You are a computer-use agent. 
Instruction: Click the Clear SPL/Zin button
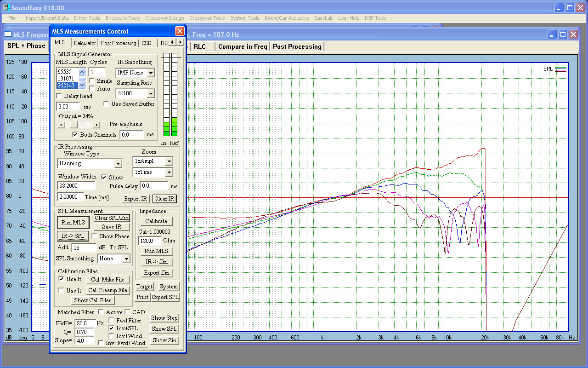click(112, 218)
